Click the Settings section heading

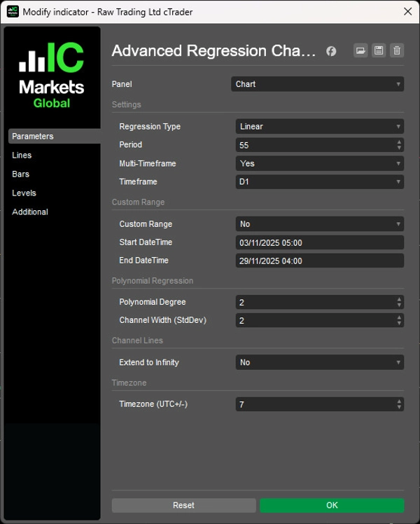(127, 104)
